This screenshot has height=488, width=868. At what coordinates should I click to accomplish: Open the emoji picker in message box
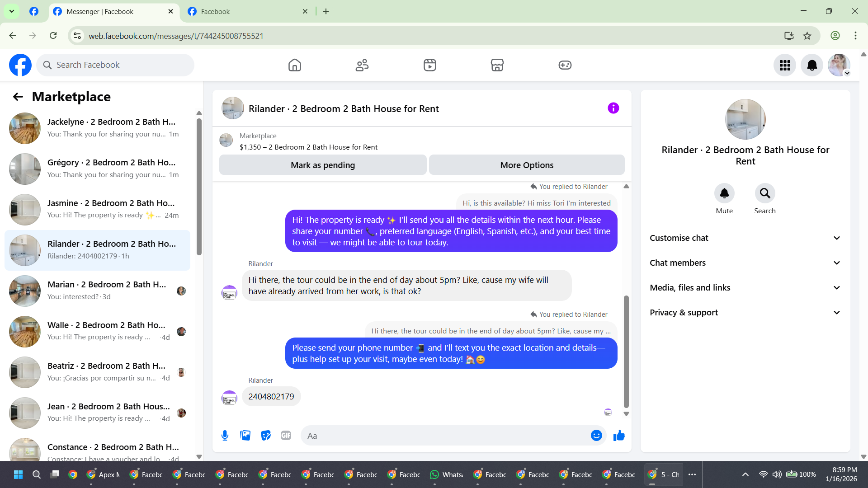pyautogui.click(x=596, y=436)
